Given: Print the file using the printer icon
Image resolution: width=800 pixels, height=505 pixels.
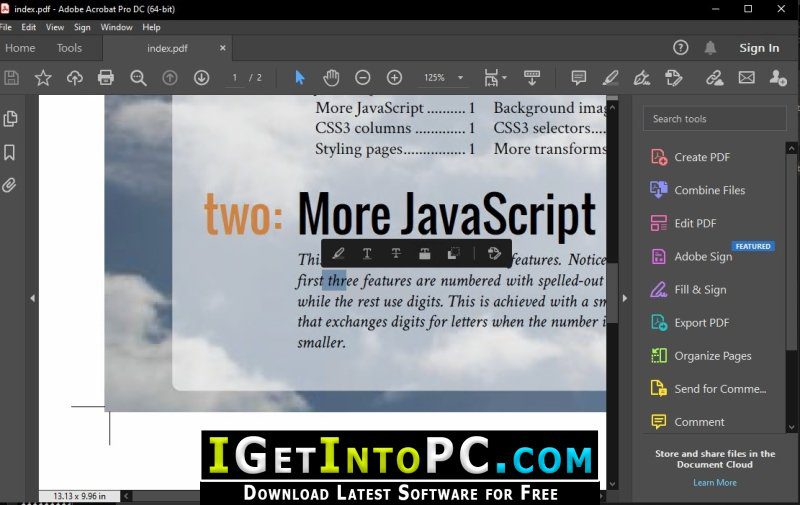Looking at the screenshot, I should (x=106, y=78).
